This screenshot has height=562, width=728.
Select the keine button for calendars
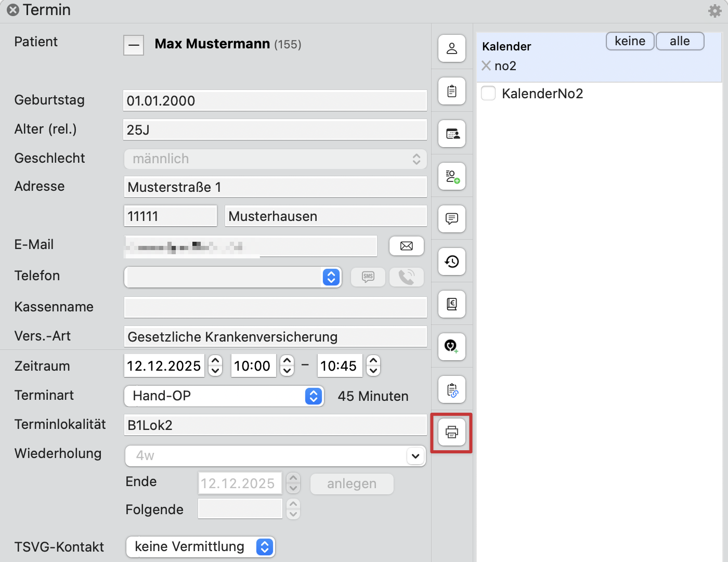(x=630, y=41)
